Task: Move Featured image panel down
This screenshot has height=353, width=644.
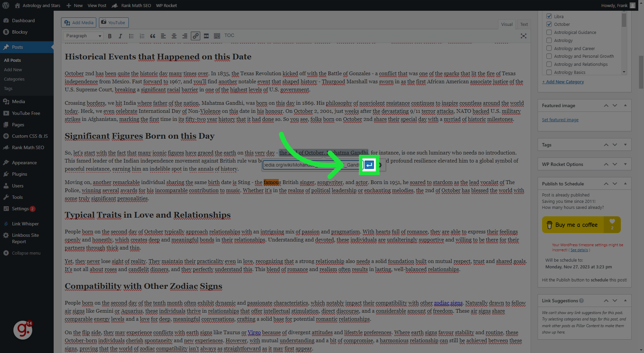Action: (615, 105)
